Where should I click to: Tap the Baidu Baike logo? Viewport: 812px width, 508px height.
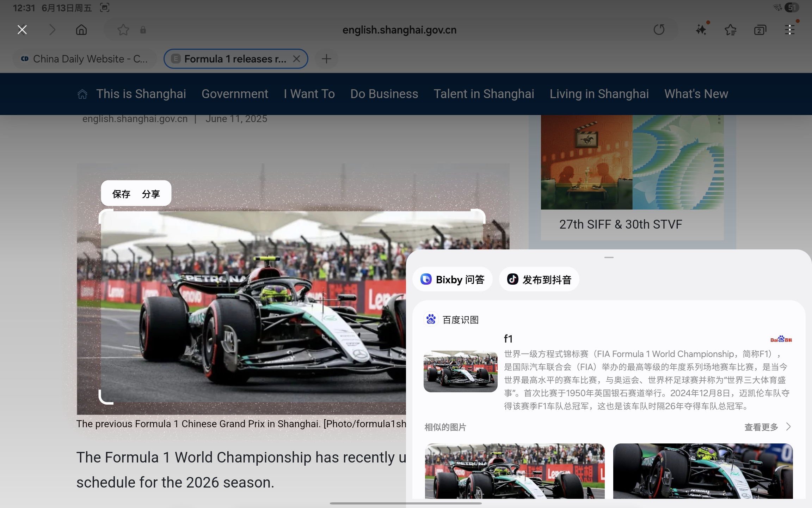point(781,339)
